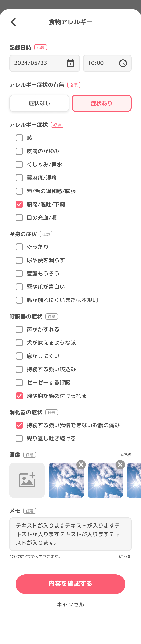The width and height of the screenshot is (141, 644).
Task: Open the partially visible third sky thumbnail
Action: 134,480
